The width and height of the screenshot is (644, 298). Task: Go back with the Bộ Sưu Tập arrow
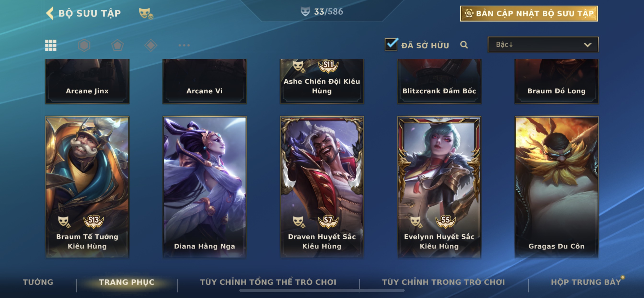pyautogui.click(x=50, y=13)
